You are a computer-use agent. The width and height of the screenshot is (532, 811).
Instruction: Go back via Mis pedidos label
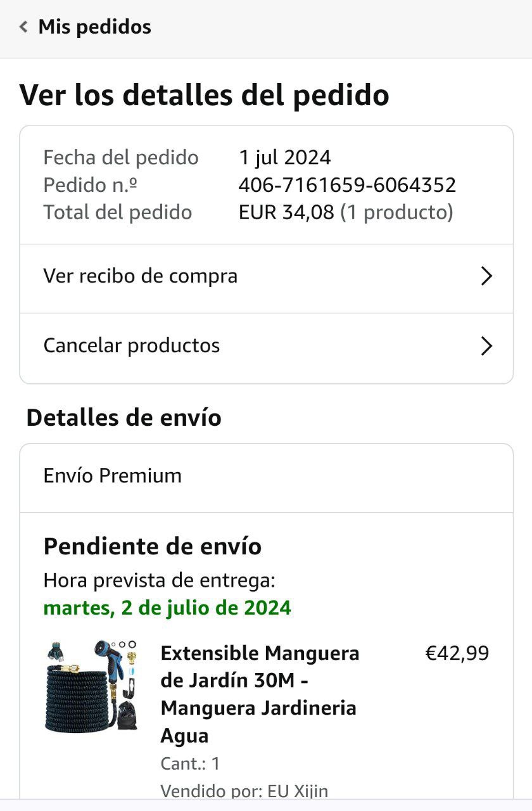coord(94,27)
